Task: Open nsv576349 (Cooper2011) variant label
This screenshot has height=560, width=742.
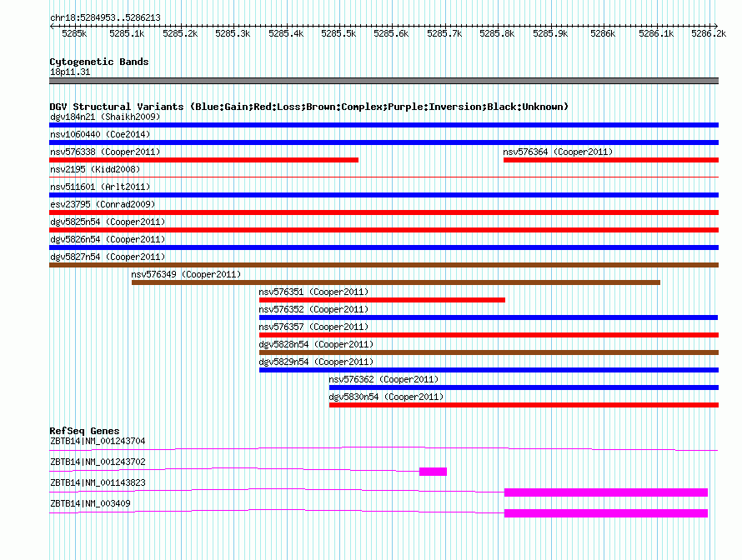Action: coord(186,274)
